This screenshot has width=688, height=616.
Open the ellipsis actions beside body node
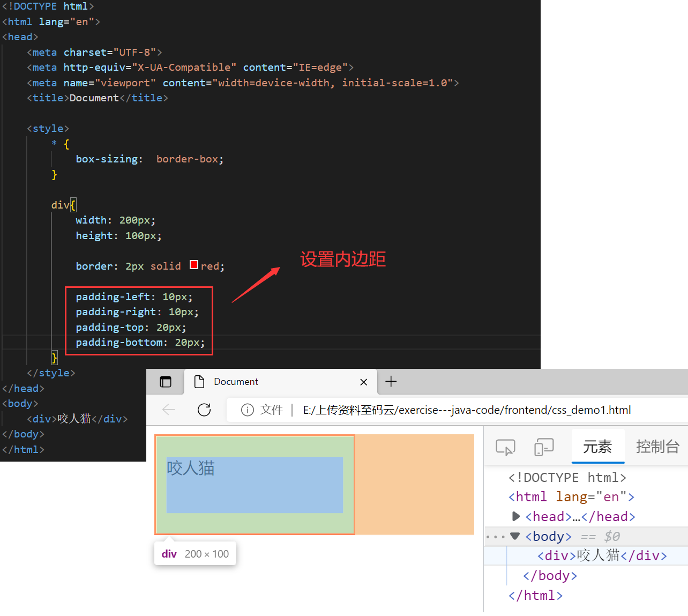pyautogui.click(x=495, y=537)
